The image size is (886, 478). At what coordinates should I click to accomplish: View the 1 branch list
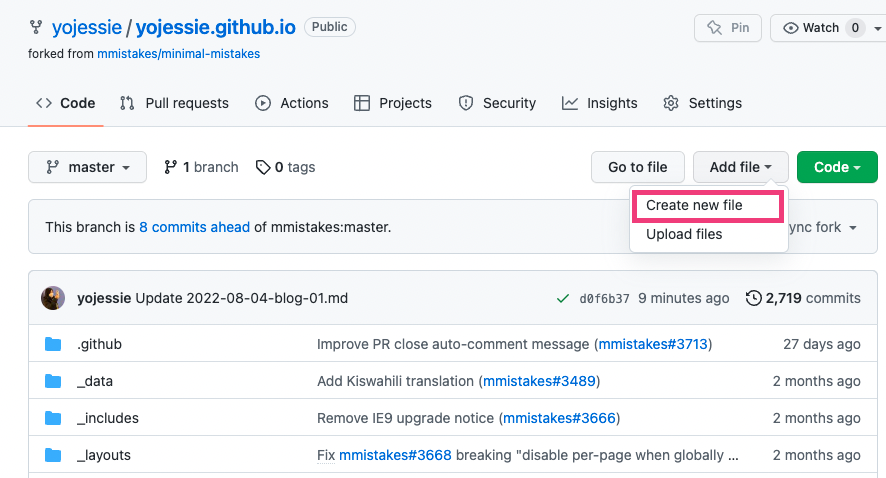point(201,167)
